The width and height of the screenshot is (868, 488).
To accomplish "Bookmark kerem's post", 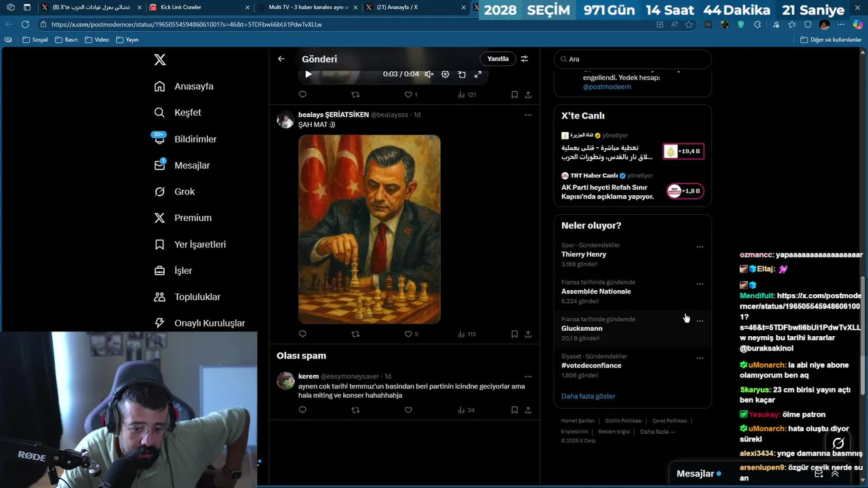I will [x=515, y=410].
